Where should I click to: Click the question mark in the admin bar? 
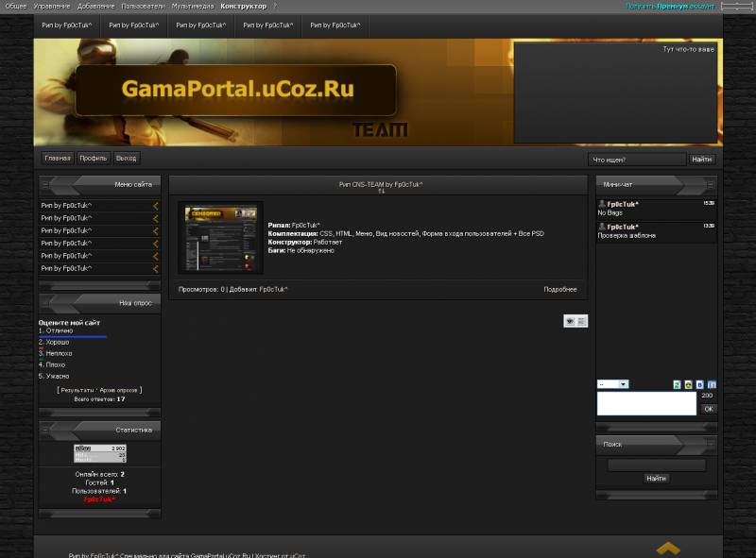click(275, 7)
